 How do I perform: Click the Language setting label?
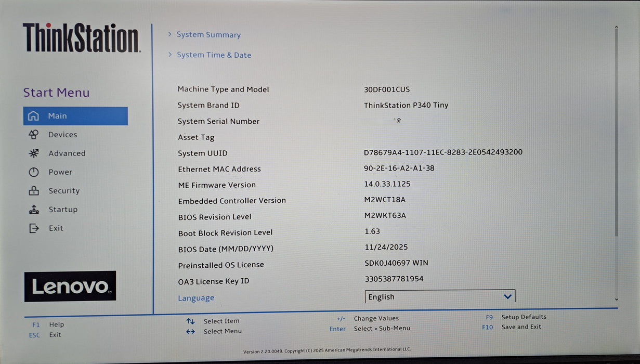[x=196, y=298]
